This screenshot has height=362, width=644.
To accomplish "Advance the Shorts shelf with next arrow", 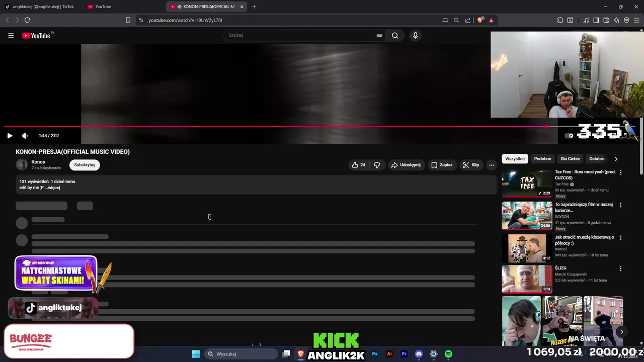I will tap(621, 331).
